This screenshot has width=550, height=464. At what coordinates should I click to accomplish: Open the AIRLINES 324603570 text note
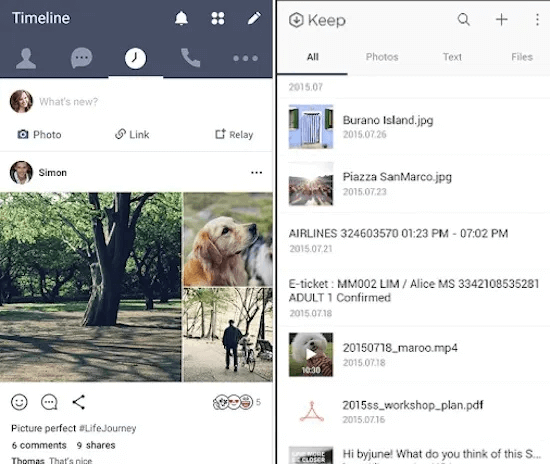click(398, 234)
